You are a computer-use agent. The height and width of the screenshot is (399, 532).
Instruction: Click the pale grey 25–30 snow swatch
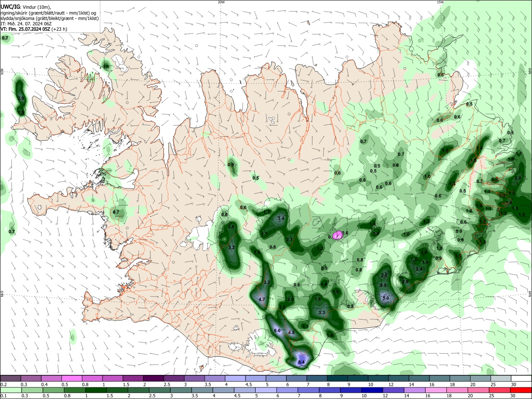(501, 379)
